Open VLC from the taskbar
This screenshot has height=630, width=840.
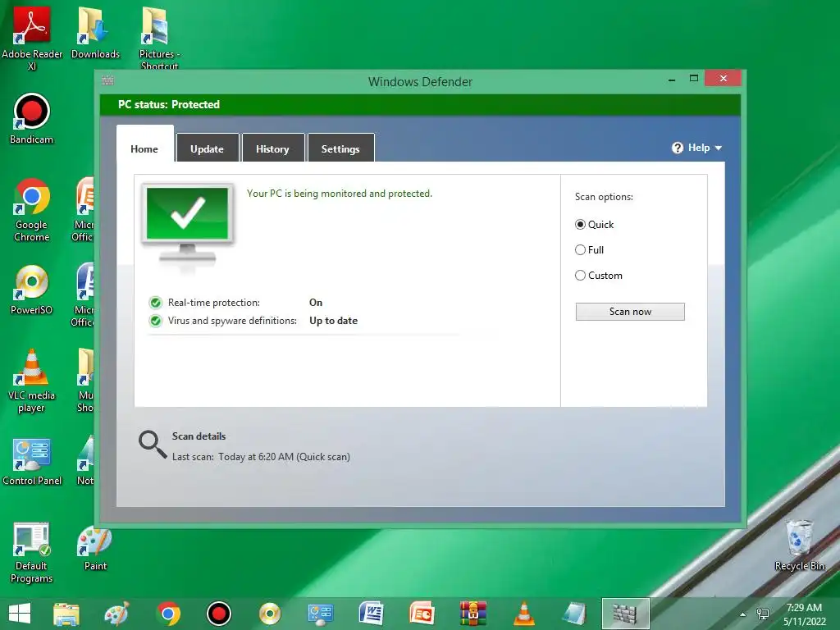pyautogui.click(x=524, y=614)
